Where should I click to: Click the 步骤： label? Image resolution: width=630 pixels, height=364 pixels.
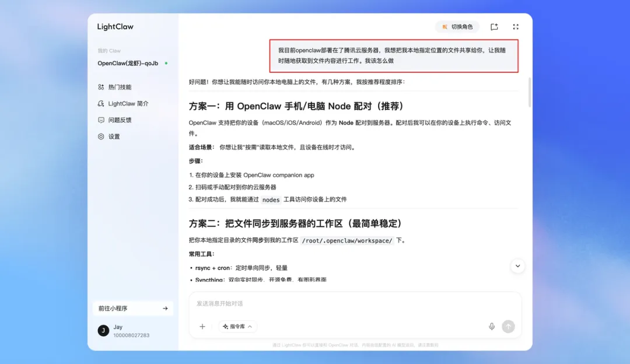click(196, 161)
